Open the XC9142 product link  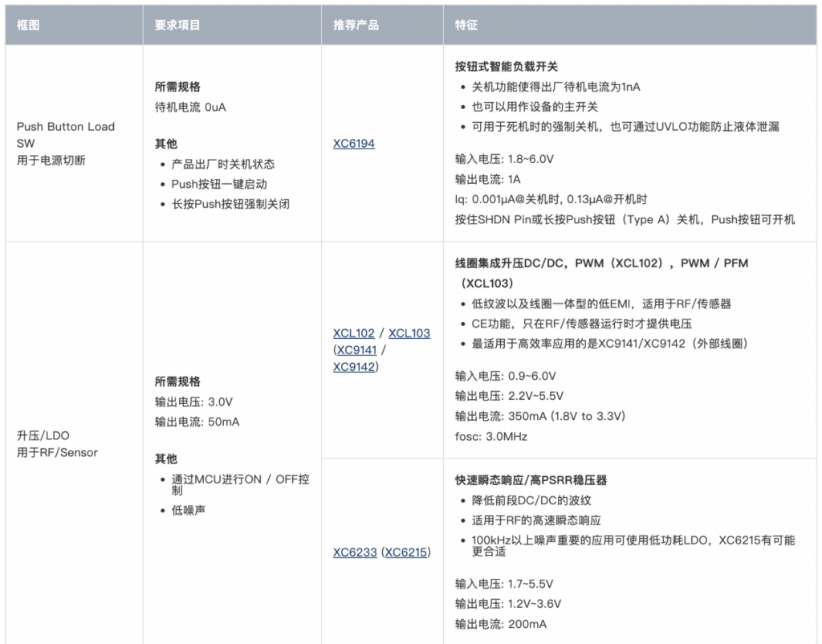(354, 366)
